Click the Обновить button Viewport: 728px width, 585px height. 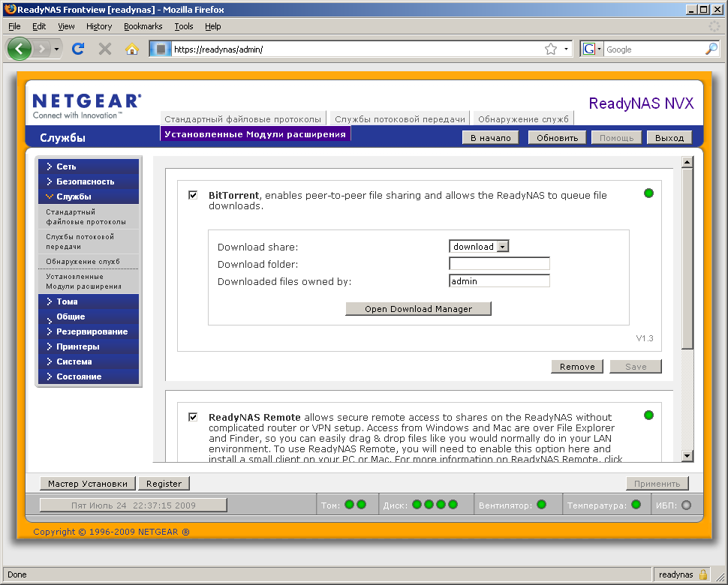click(557, 138)
